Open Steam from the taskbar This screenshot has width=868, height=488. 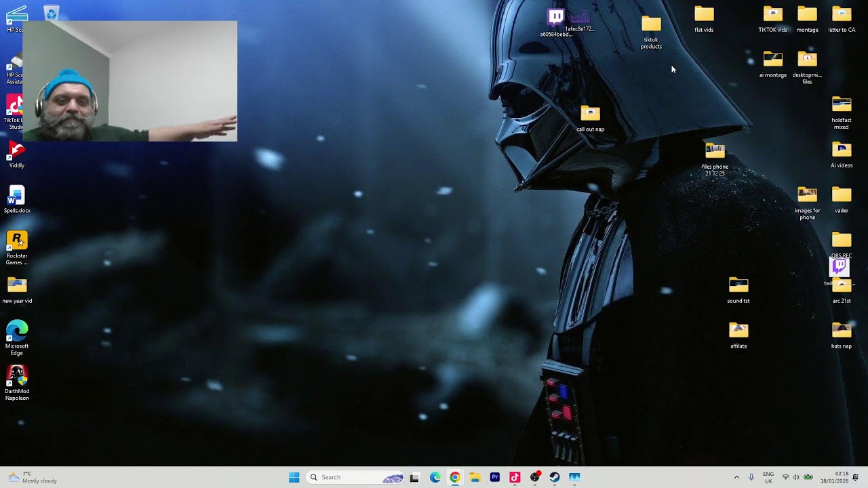pos(555,477)
